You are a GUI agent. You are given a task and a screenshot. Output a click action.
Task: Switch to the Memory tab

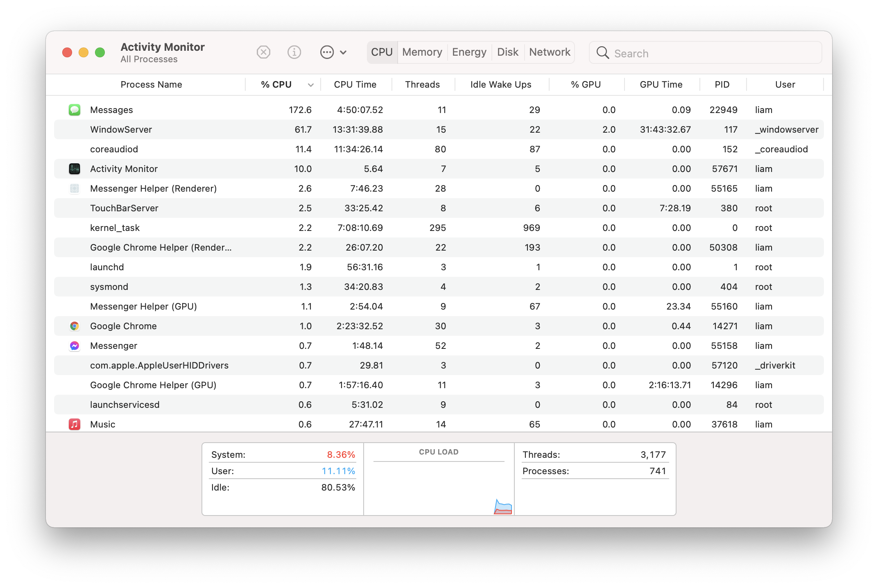(422, 52)
